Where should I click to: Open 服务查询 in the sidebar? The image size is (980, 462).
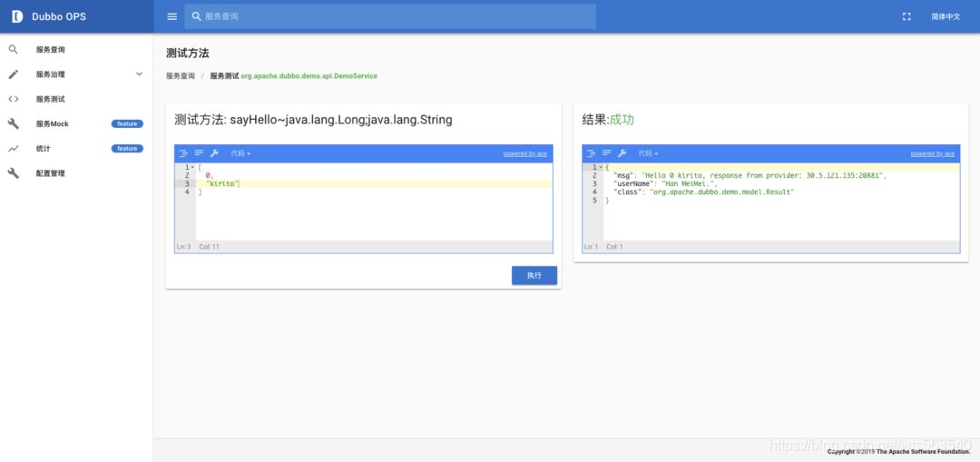(x=76, y=49)
